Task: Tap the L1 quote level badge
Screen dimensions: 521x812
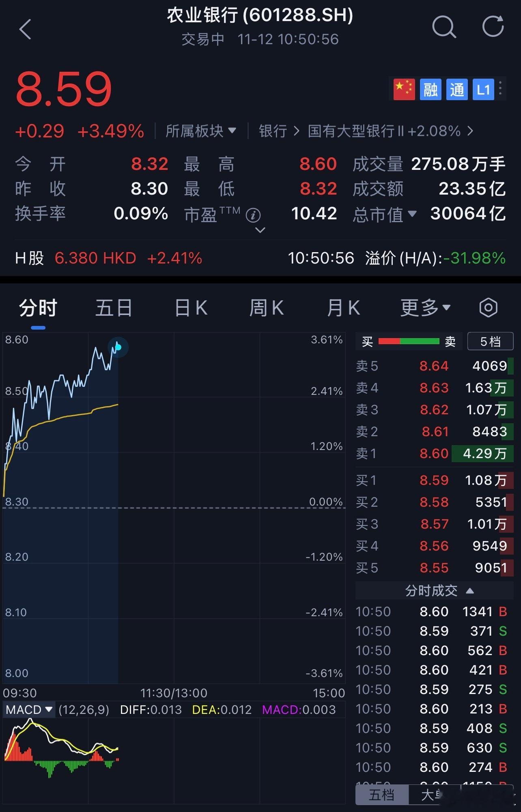Action: coord(483,89)
